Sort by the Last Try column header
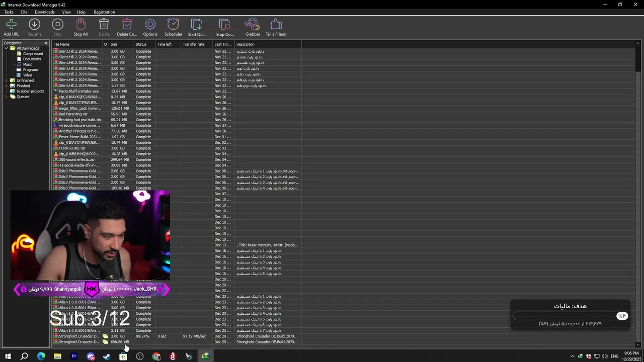 click(x=223, y=44)
